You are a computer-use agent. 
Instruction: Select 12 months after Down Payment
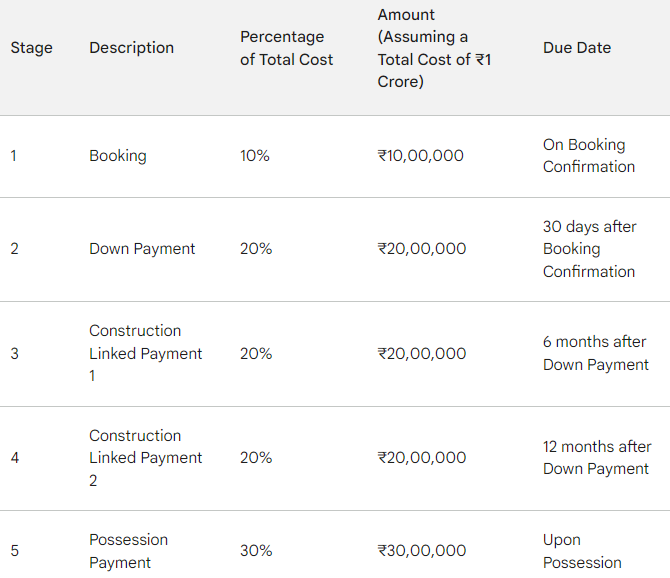pos(597,458)
